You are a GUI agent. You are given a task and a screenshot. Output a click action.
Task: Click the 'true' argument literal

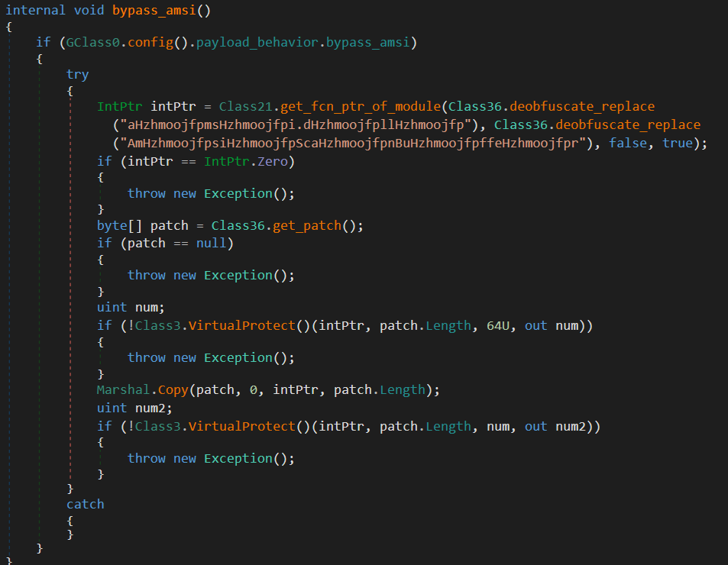click(x=678, y=144)
